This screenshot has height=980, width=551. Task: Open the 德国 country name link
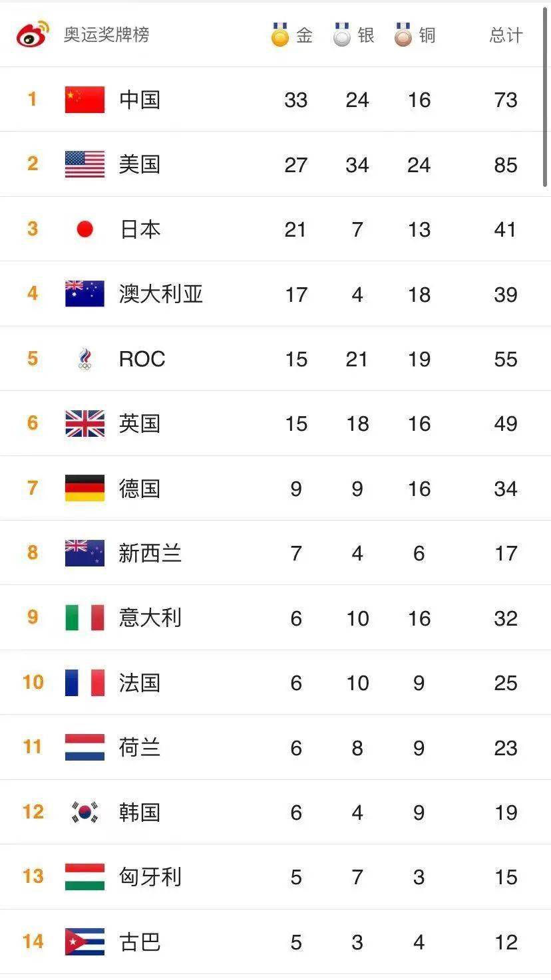tap(140, 489)
